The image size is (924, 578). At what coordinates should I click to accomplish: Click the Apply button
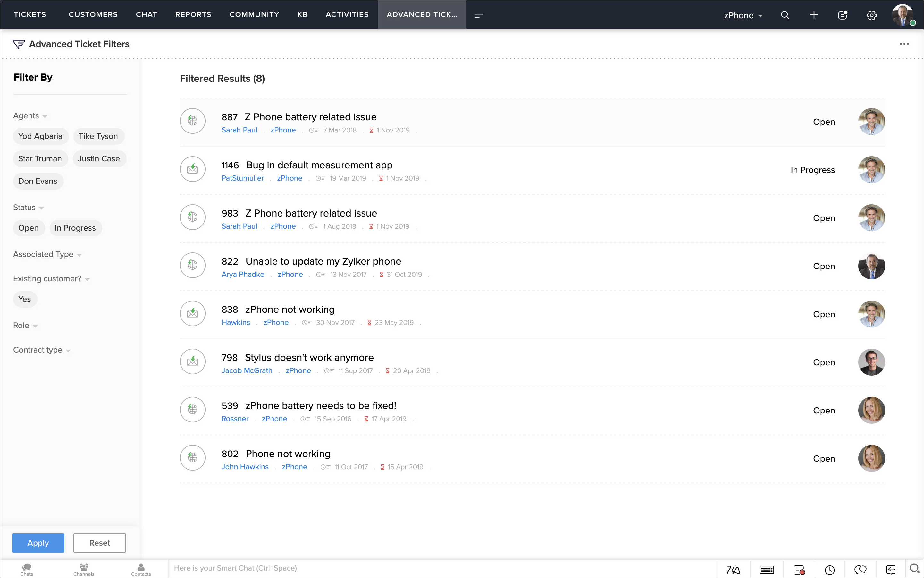(x=38, y=543)
